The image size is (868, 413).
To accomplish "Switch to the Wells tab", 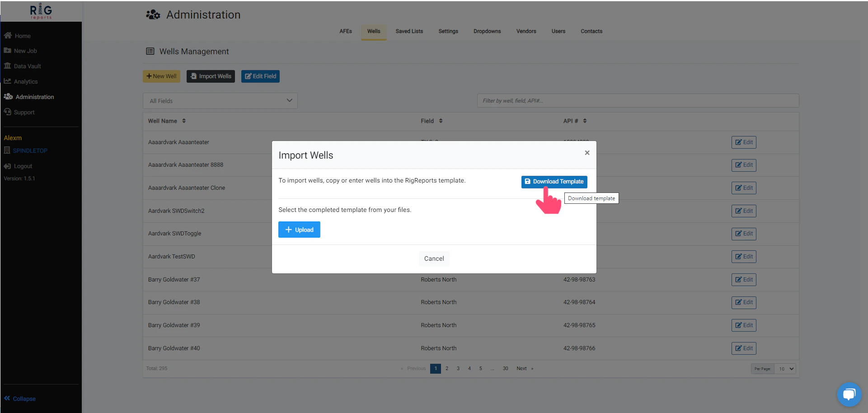I will click(374, 31).
